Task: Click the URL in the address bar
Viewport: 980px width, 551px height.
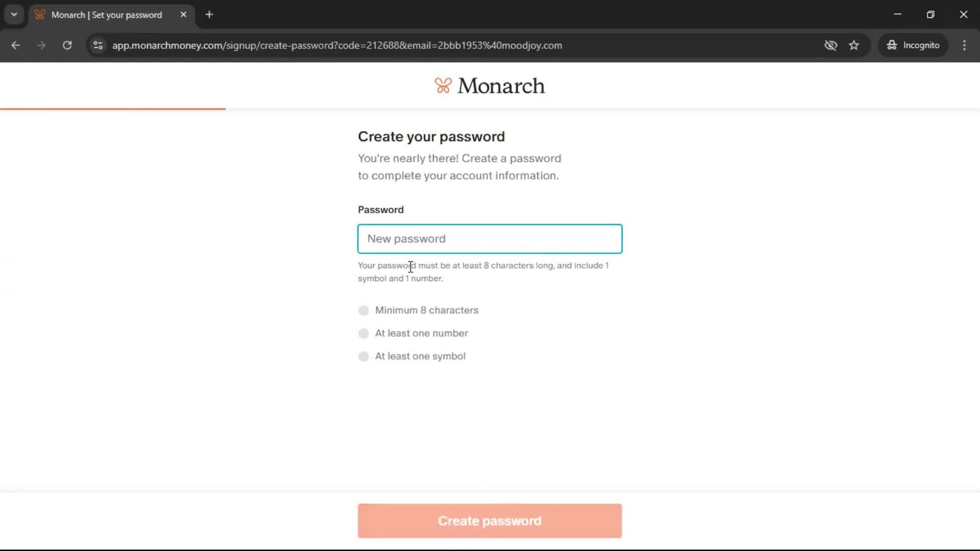Action: pyautogui.click(x=337, y=45)
